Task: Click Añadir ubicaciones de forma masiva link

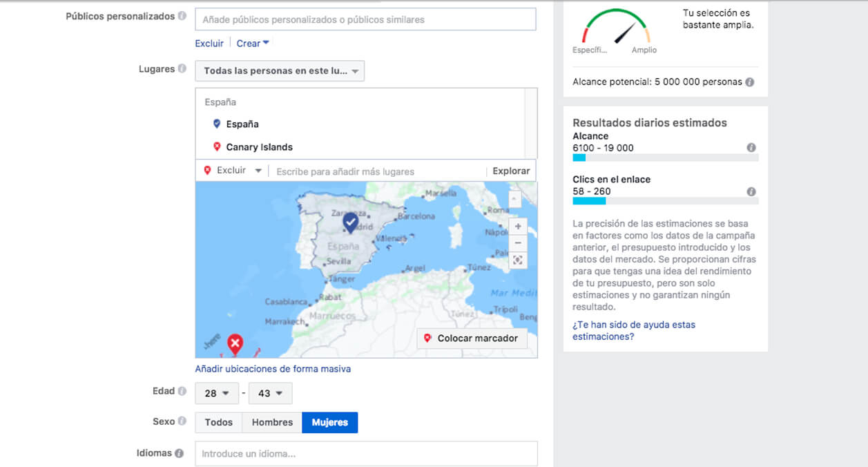Action: 273,369
